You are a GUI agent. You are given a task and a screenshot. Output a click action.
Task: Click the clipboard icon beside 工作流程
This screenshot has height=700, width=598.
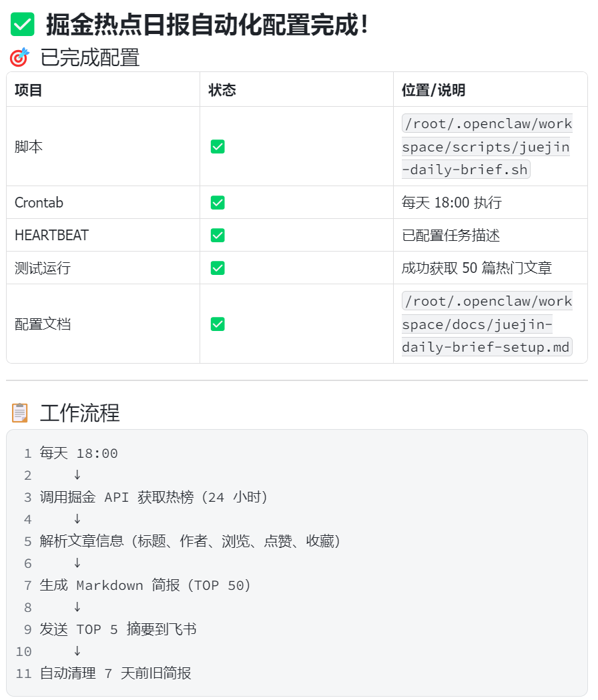point(19,412)
